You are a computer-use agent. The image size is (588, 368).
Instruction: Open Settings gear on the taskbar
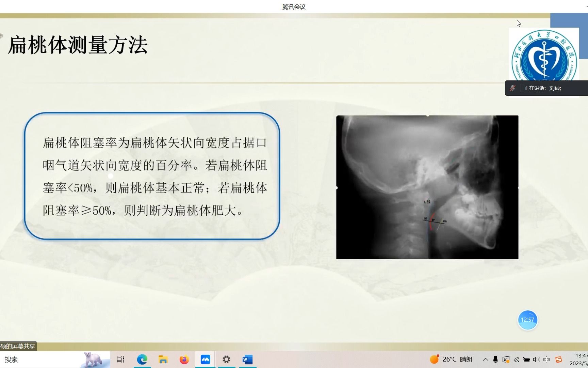(226, 359)
